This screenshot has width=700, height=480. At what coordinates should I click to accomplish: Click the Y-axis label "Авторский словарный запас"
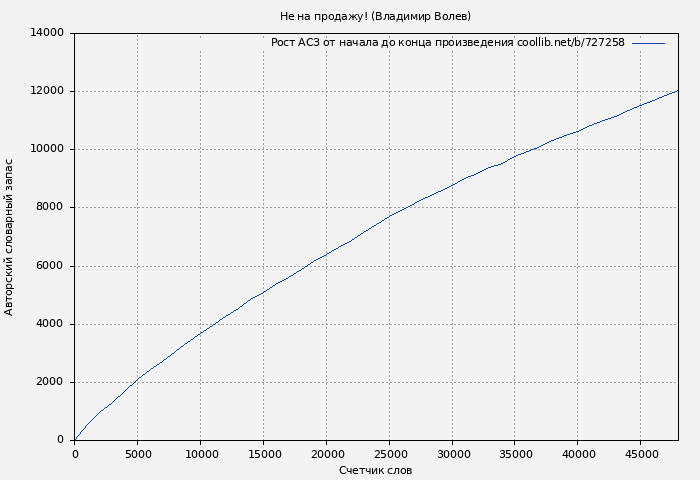click(x=10, y=237)
